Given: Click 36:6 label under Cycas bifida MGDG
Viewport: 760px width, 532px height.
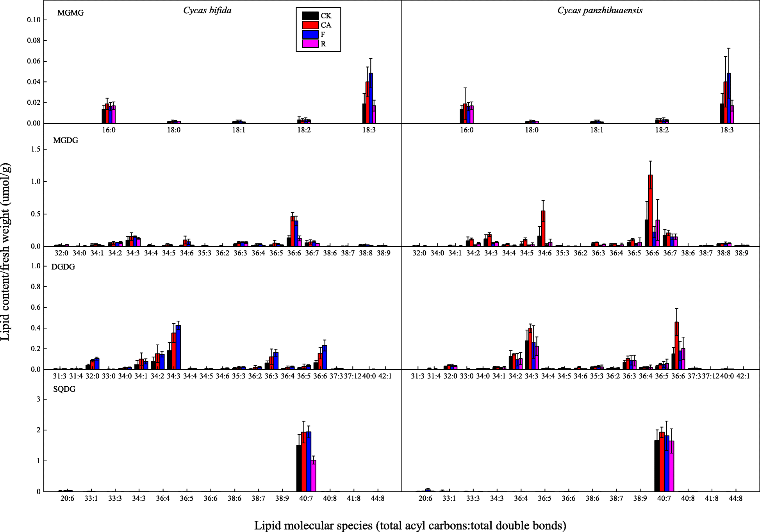Looking at the screenshot, I should click(294, 253).
